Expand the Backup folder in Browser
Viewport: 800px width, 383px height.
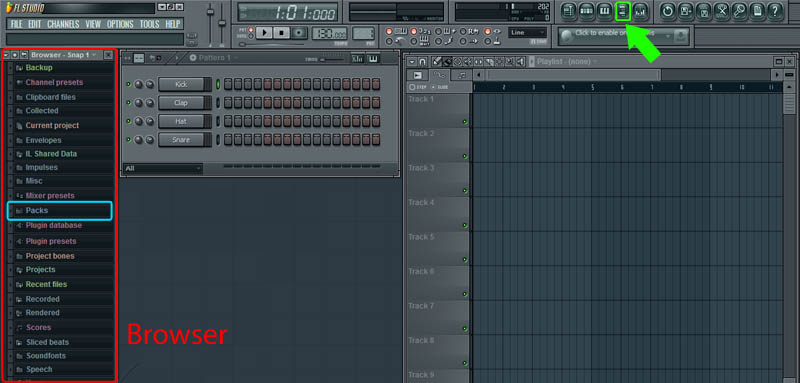click(11, 68)
